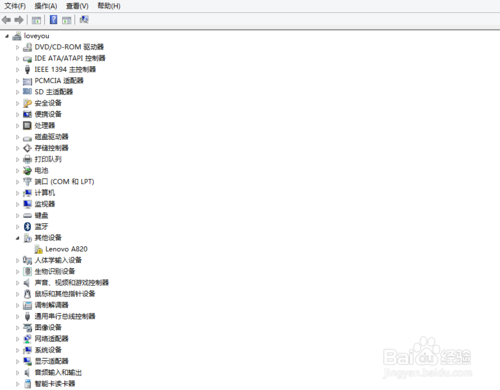The image size is (500, 390).
Task: Click the 存储控制器 icon
Action: [27, 148]
